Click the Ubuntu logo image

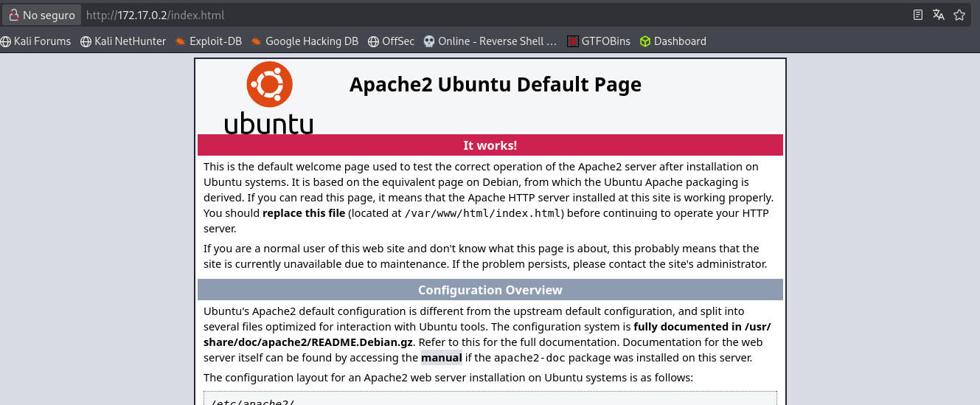point(269,97)
